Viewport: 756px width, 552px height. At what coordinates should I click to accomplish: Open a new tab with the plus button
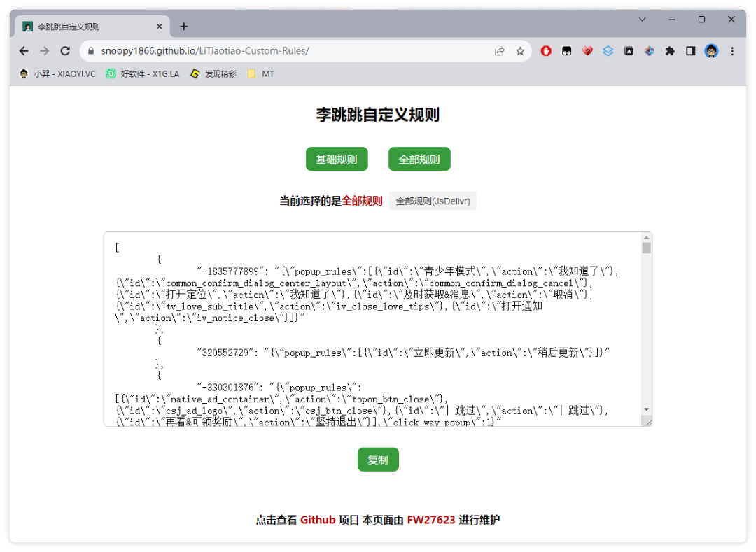click(x=183, y=27)
